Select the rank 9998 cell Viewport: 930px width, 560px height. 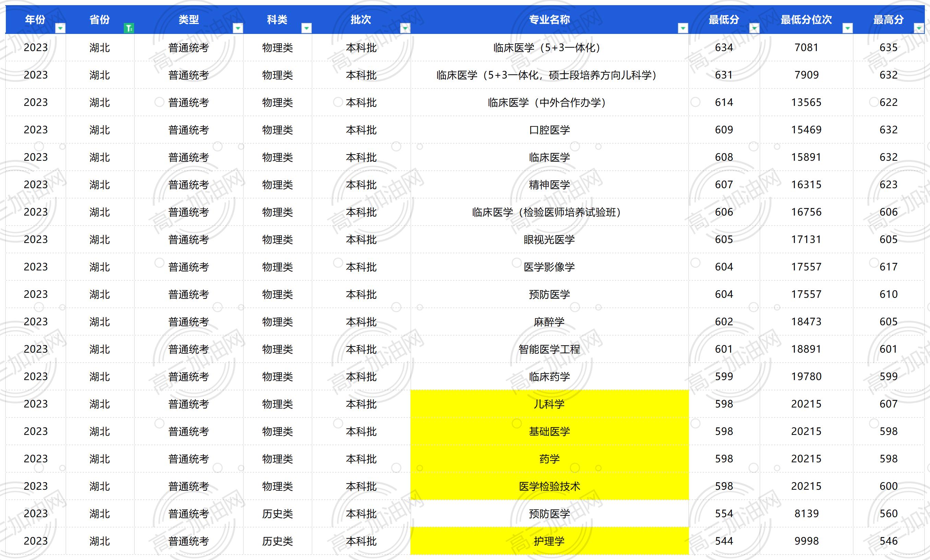point(806,541)
